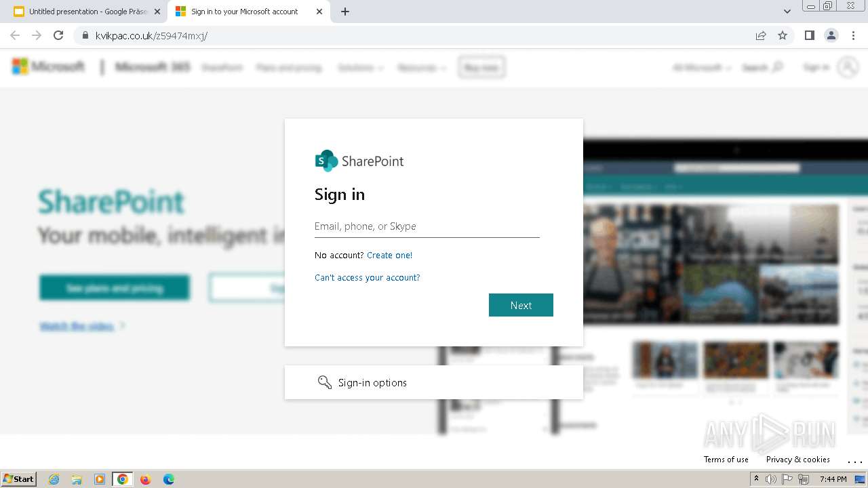Open the Chrome three-dot menu

(x=853, y=35)
